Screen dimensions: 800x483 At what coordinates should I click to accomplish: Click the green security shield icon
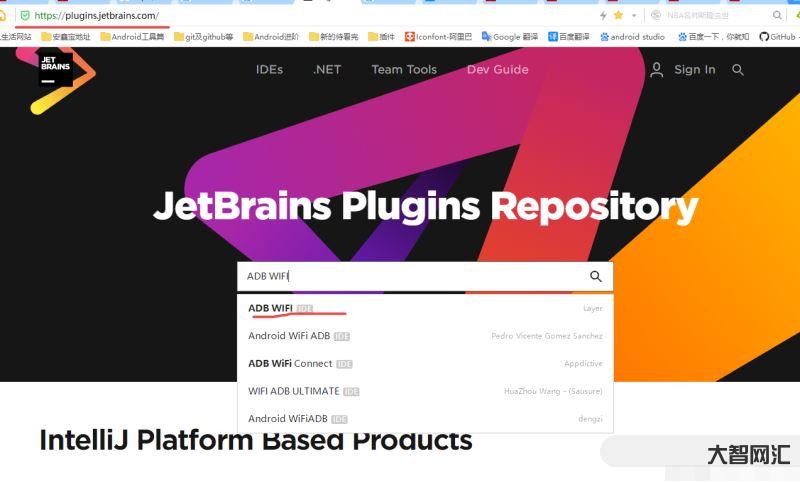click(x=24, y=15)
